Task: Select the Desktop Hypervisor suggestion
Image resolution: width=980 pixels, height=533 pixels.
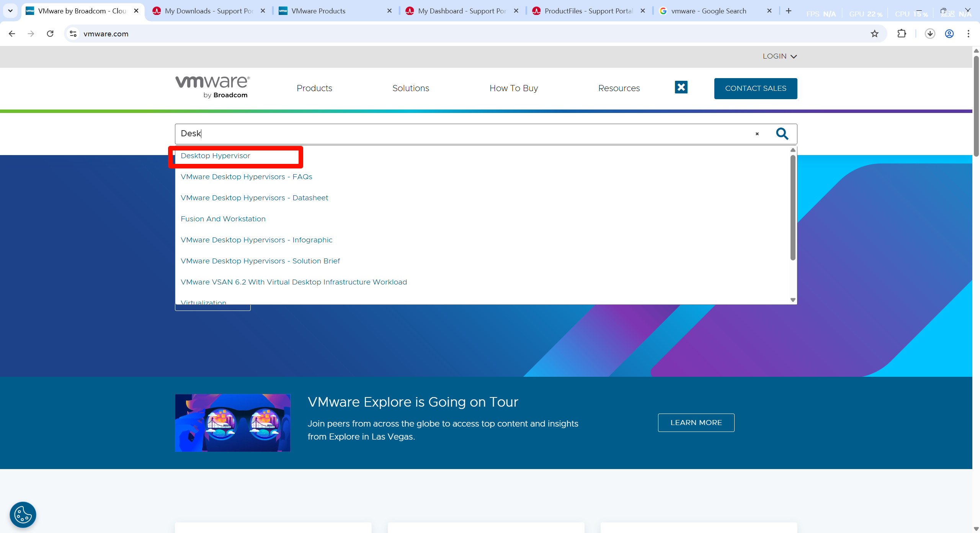Action: pyautogui.click(x=215, y=156)
